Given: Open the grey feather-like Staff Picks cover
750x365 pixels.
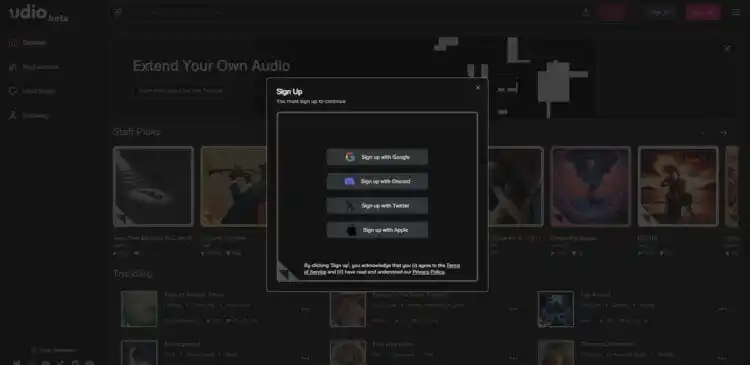Looking at the screenshot, I should pos(154,186).
